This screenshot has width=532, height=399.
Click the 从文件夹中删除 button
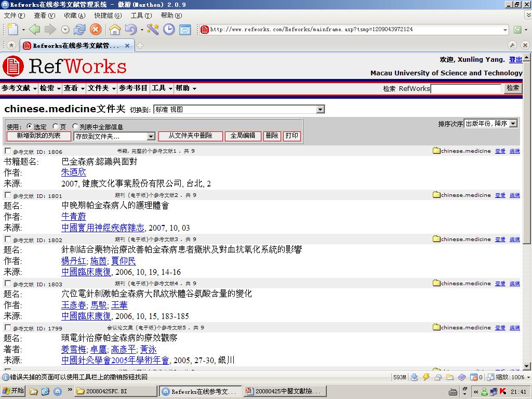click(191, 136)
